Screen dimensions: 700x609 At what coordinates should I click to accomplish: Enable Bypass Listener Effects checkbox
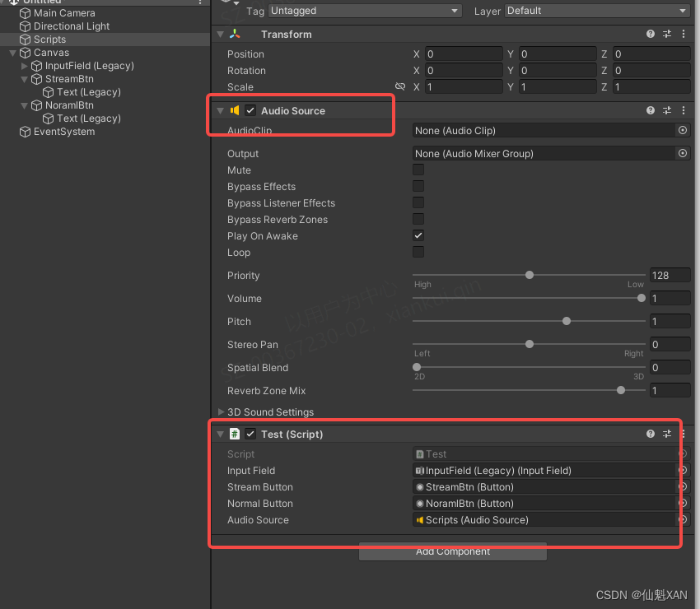click(x=418, y=202)
